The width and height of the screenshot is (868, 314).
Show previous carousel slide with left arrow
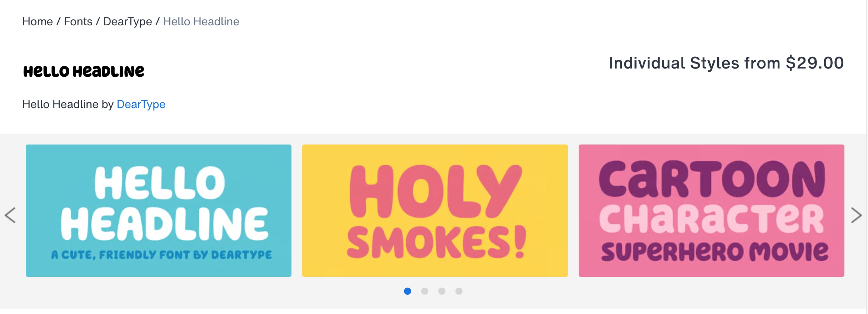(x=10, y=215)
